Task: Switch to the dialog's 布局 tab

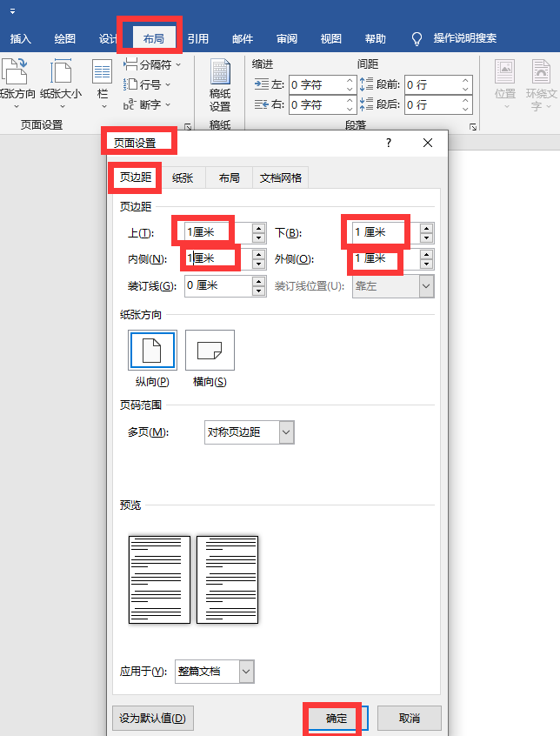Action: (x=229, y=177)
